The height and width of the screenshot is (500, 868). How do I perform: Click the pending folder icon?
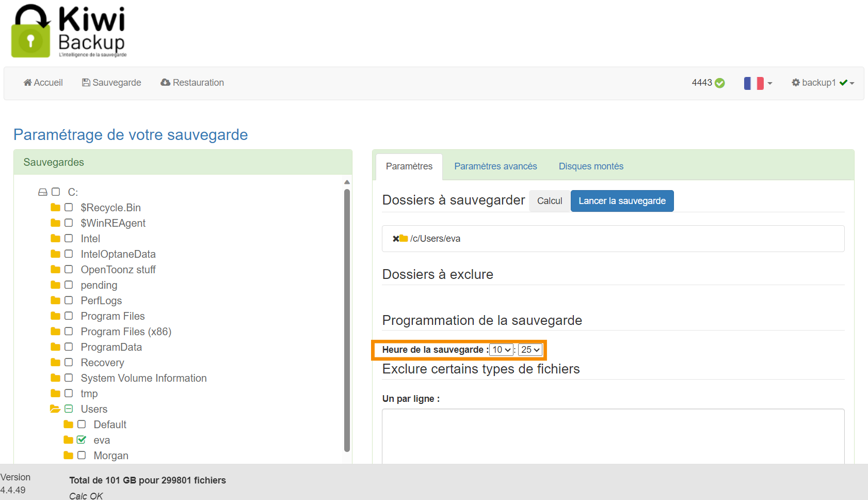click(56, 285)
